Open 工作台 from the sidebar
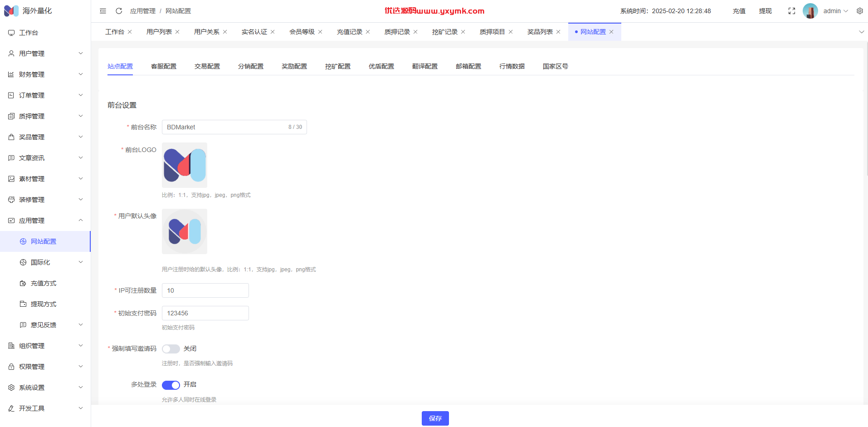Screen dimensions: 868x427 pos(45,33)
